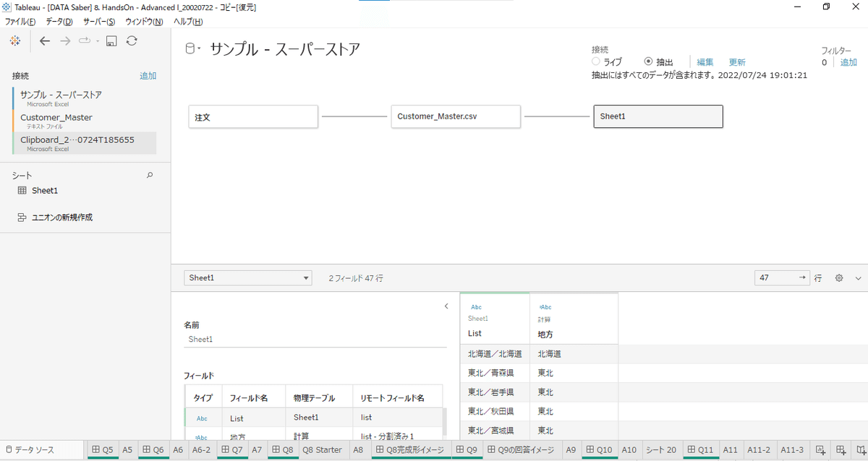Select Customer_Master connection
Screen dimensions: 868x461
pos(84,121)
